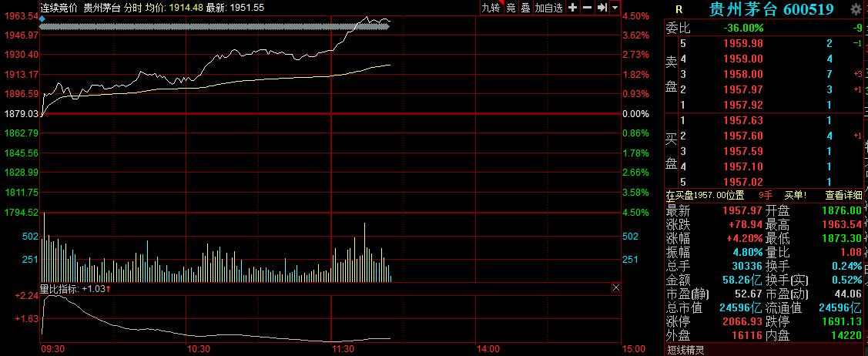Click the 14:00 time axis label

(488, 349)
